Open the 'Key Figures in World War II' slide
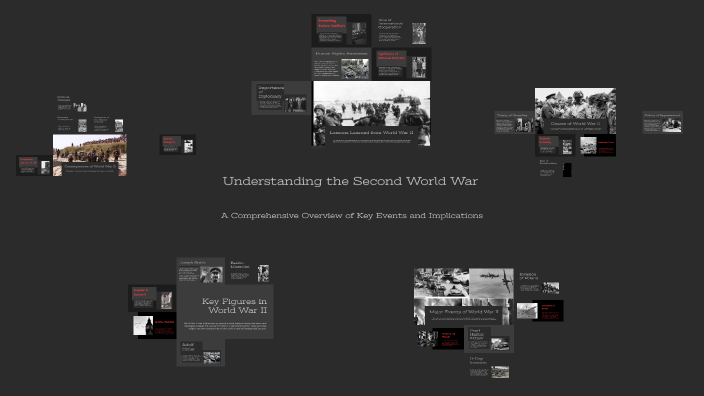704x396 pixels. point(225,312)
